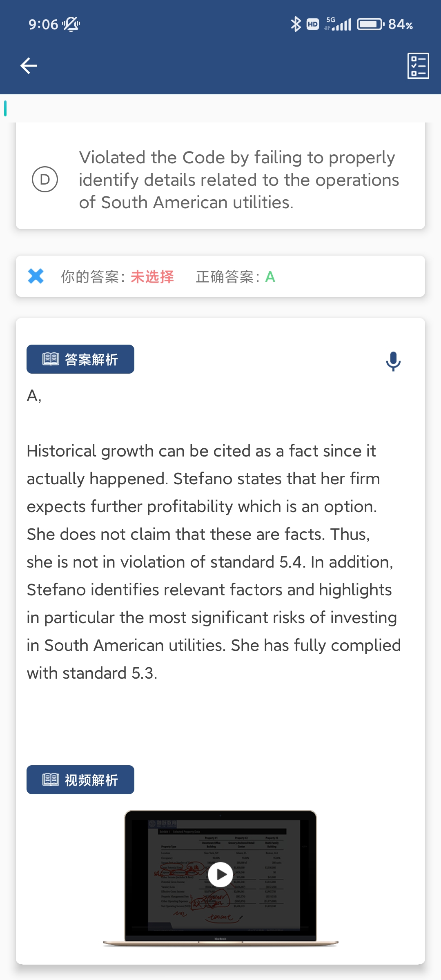Play the video explanation
The image size is (441, 980).
click(x=220, y=875)
